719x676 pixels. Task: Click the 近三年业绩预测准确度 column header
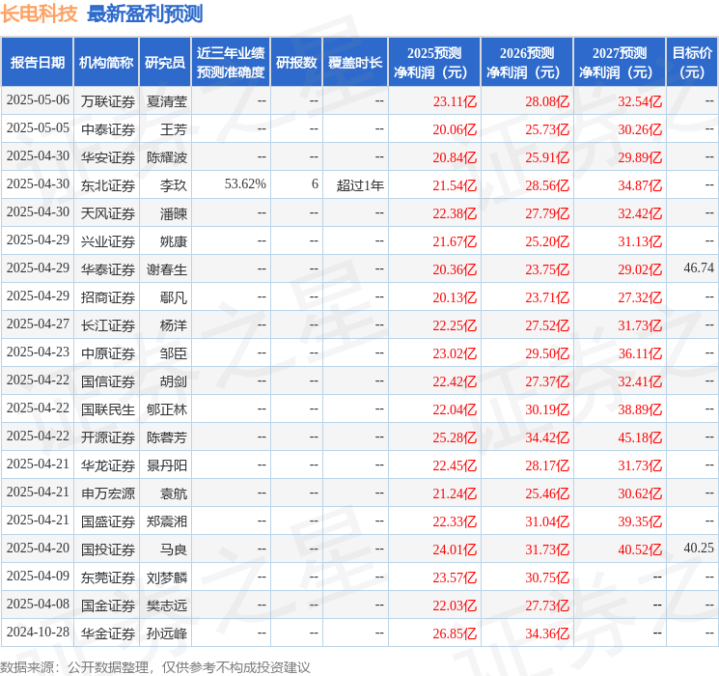coord(231,62)
